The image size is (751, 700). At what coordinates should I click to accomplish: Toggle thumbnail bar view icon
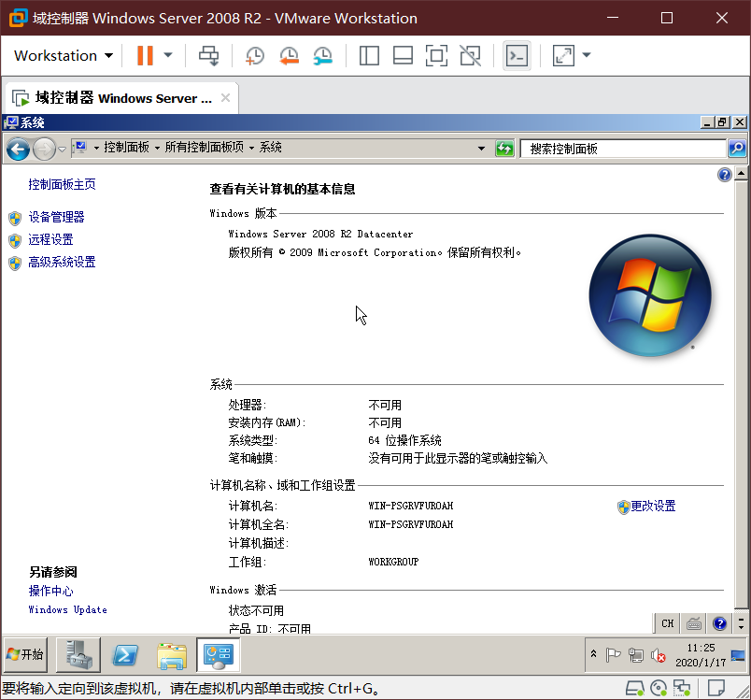pos(403,55)
